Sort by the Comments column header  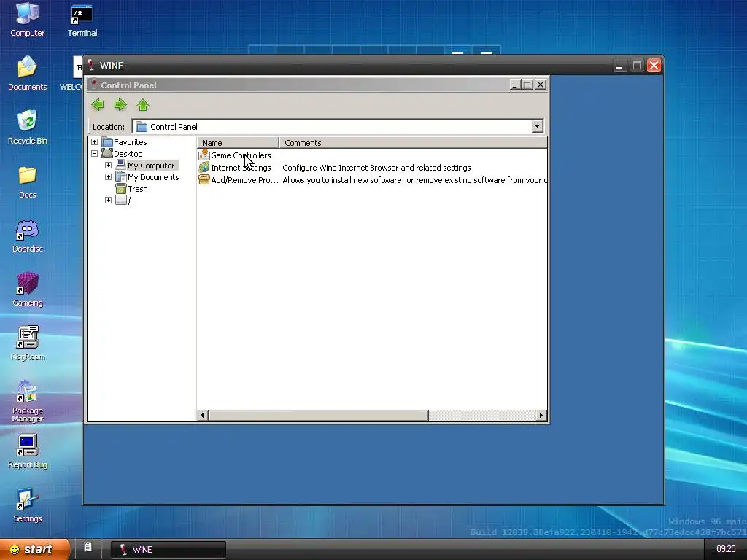(413, 142)
